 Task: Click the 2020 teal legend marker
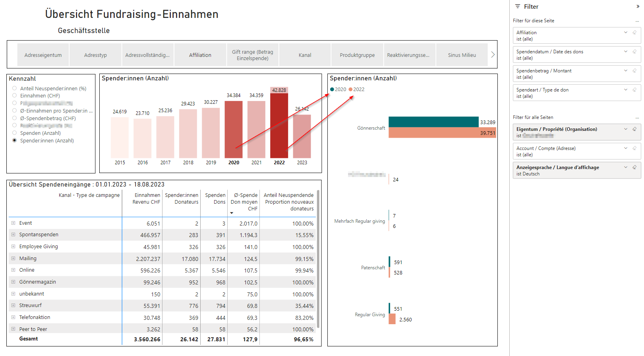coord(332,89)
